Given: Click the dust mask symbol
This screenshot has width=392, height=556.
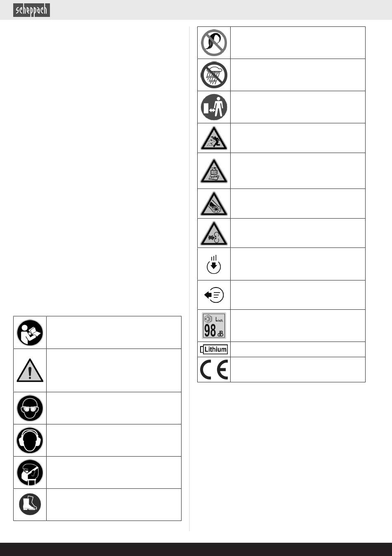Looking at the screenshot, I should 30,472.
